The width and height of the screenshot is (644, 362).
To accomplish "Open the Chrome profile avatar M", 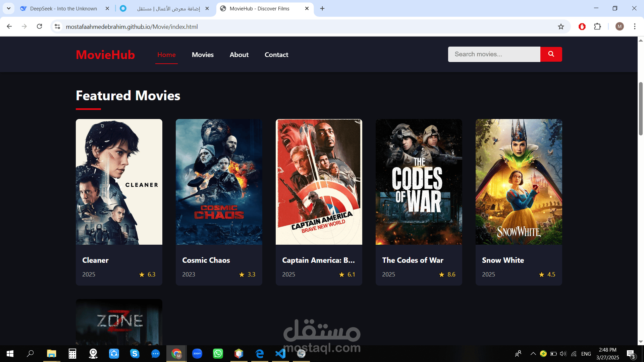I will coord(620,26).
